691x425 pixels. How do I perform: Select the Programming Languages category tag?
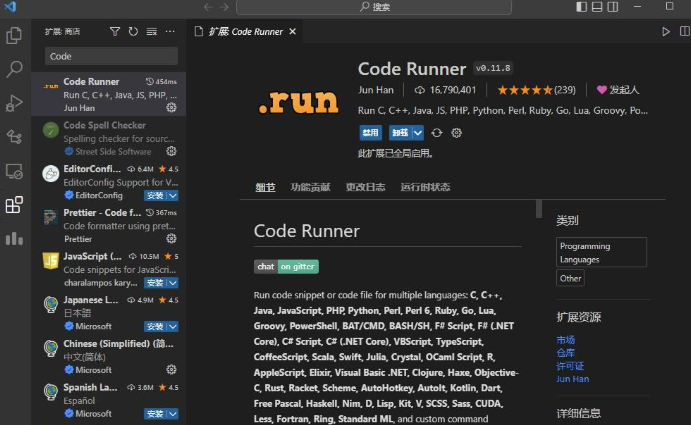602,252
